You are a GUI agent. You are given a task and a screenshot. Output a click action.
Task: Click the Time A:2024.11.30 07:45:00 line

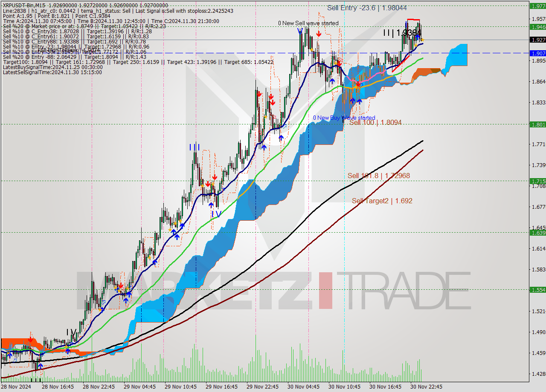tap(111, 21)
